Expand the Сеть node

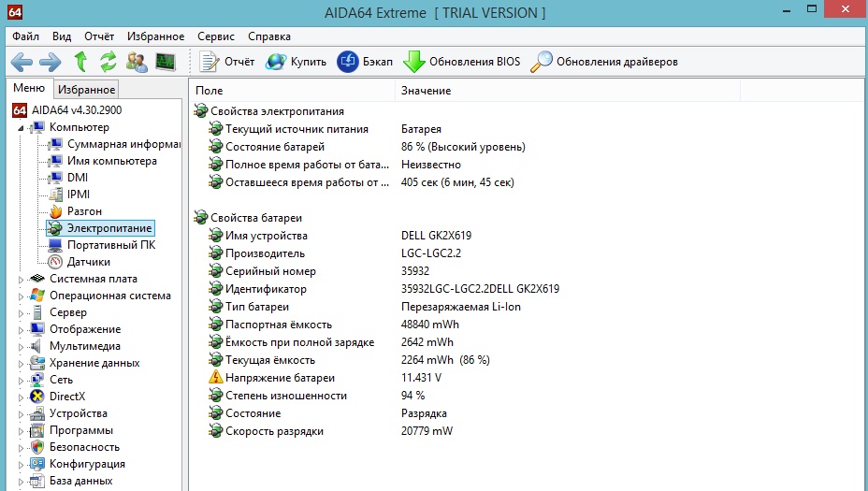pyautogui.click(x=21, y=381)
